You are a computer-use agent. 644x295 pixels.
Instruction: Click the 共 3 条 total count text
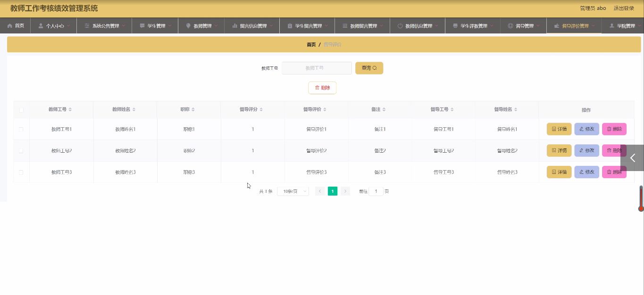[266, 191]
